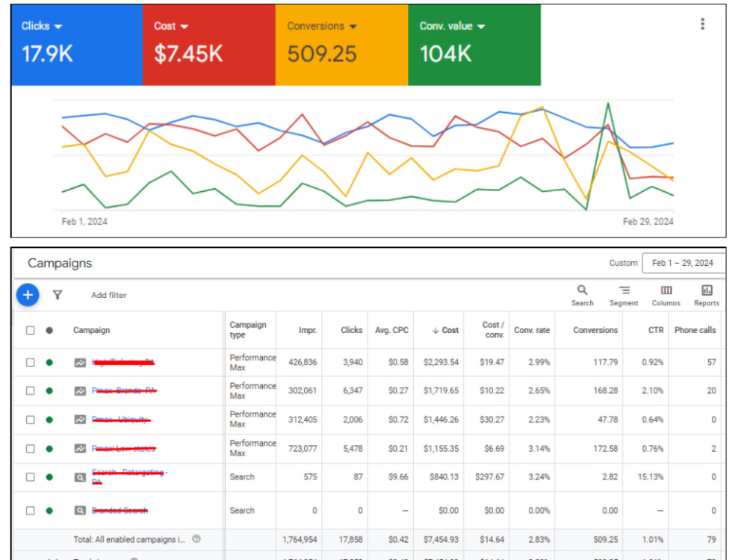Select the green Conv. value scorecard tile

tap(474, 46)
